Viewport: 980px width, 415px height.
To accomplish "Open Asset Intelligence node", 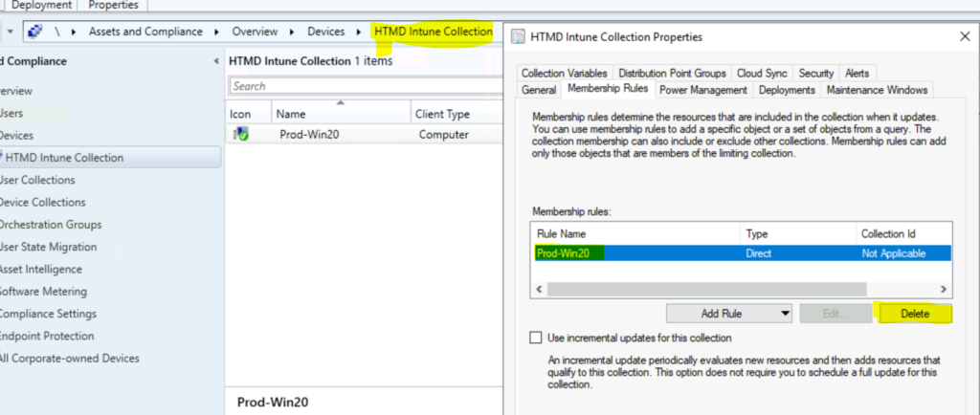I will click(x=41, y=269).
